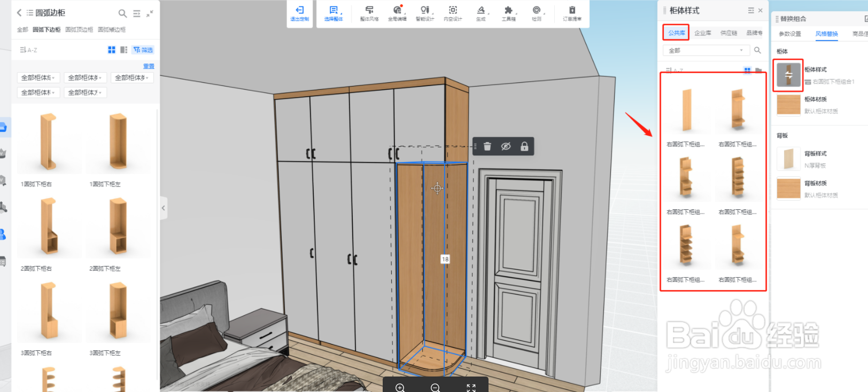Open the 风格替换 tab in 替换组合
The height and width of the screenshot is (392, 868).
pyautogui.click(x=826, y=34)
